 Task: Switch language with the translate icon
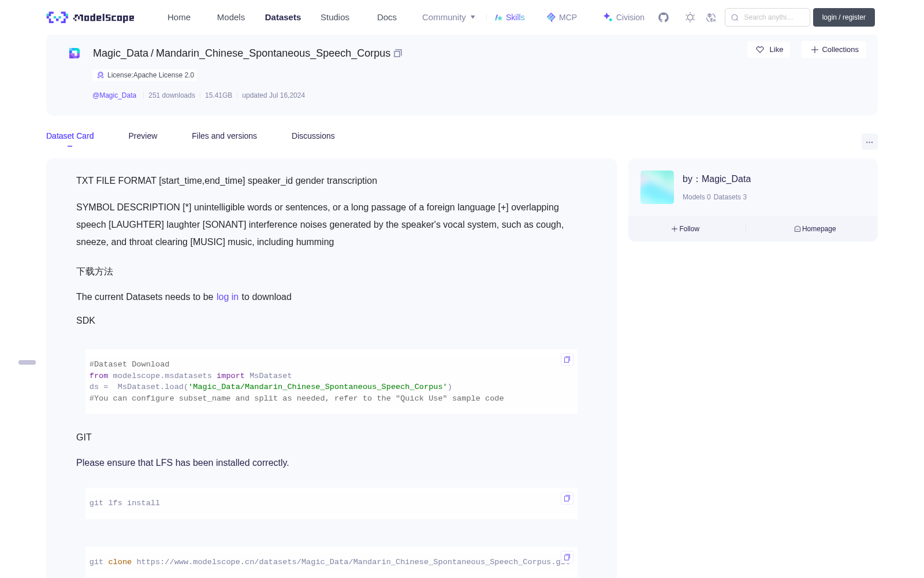(711, 17)
